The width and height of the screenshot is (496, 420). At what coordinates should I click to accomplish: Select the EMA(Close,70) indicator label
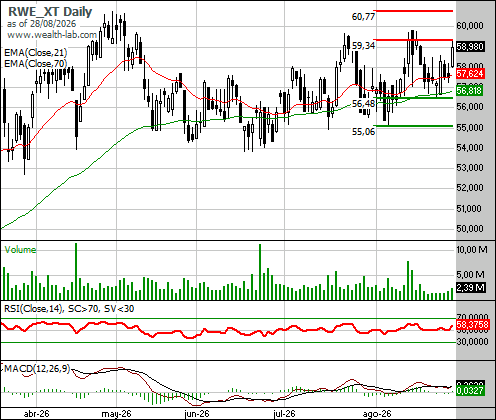[x=36, y=63]
